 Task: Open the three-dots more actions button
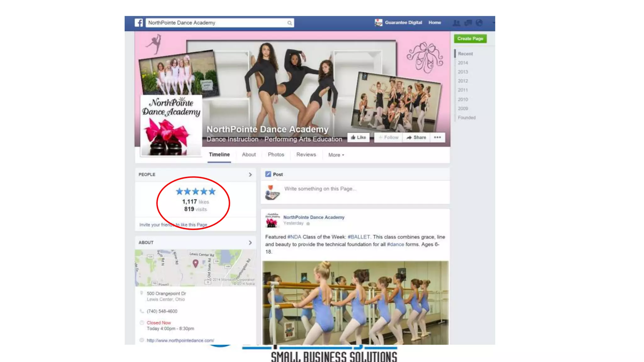click(437, 137)
